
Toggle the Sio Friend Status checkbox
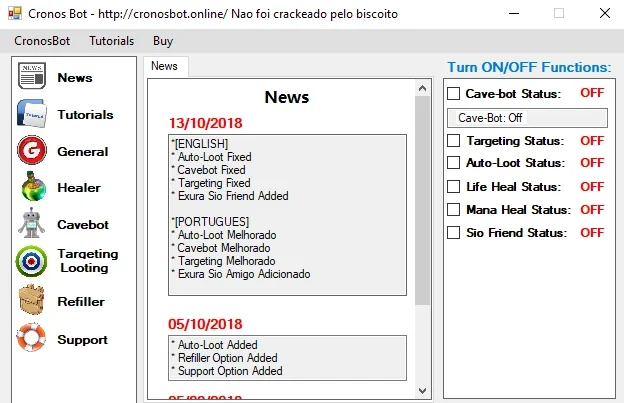(453, 232)
